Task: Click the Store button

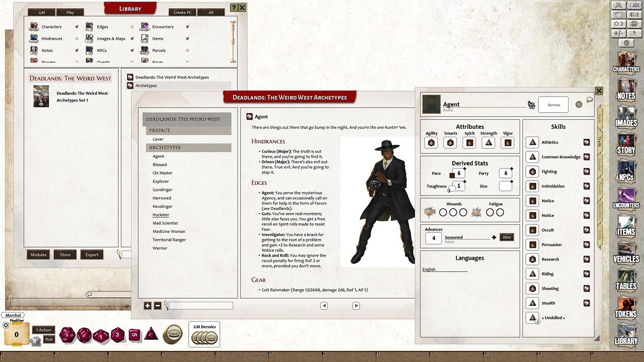Action: tap(65, 254)
